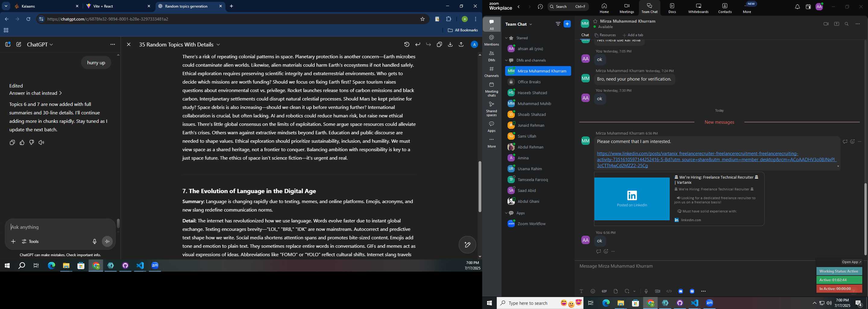Open Zoom Contacts tab

(725, 8)
